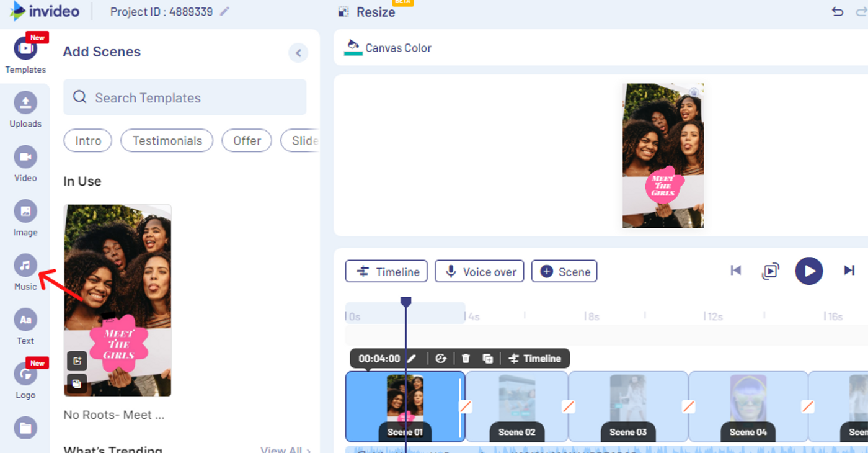Play the video preview
Screen dimensions: 868x453
point(808,271)
